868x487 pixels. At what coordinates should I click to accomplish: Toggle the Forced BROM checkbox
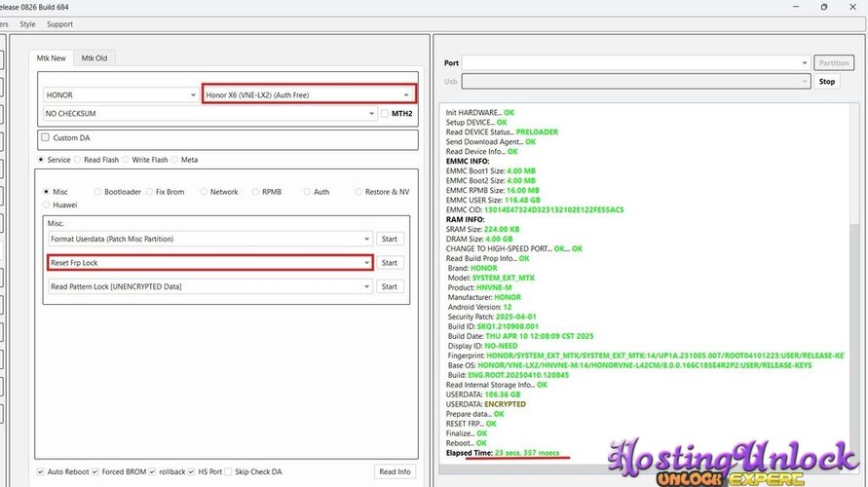[x=95, y=471]
